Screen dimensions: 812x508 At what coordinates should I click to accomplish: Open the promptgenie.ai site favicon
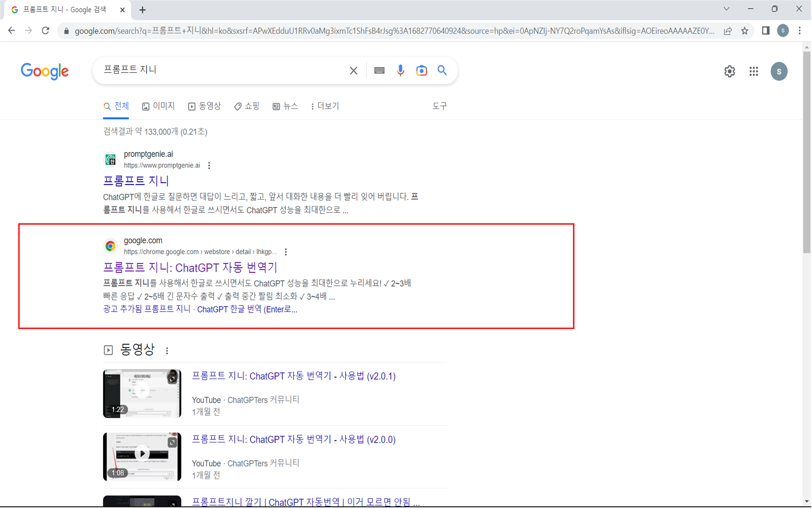pyautogui.click(x=110, y=159)
